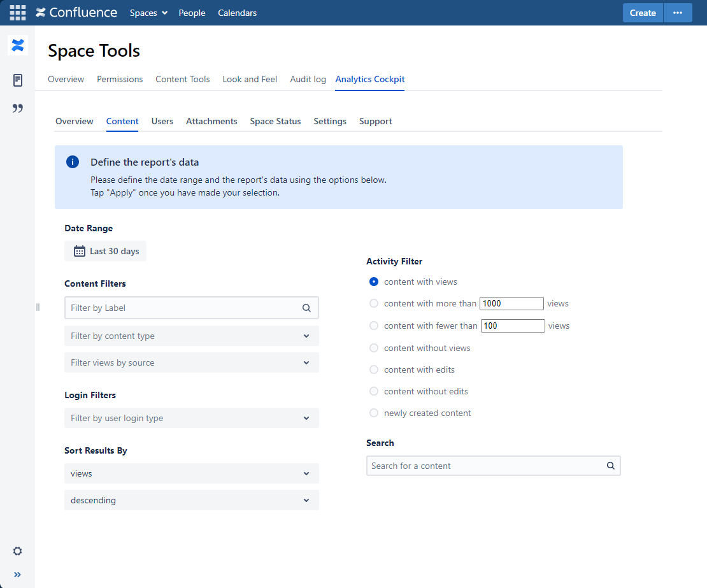This screenshot has height=588, width=707.
Task: Click the 'Last 30 days' date range button
Action: coord(106,251)
